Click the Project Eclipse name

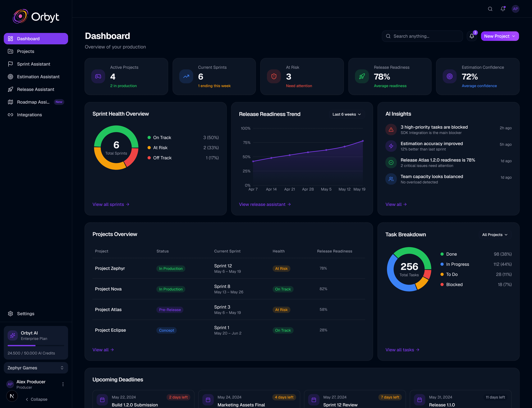(x=110, y=330)
